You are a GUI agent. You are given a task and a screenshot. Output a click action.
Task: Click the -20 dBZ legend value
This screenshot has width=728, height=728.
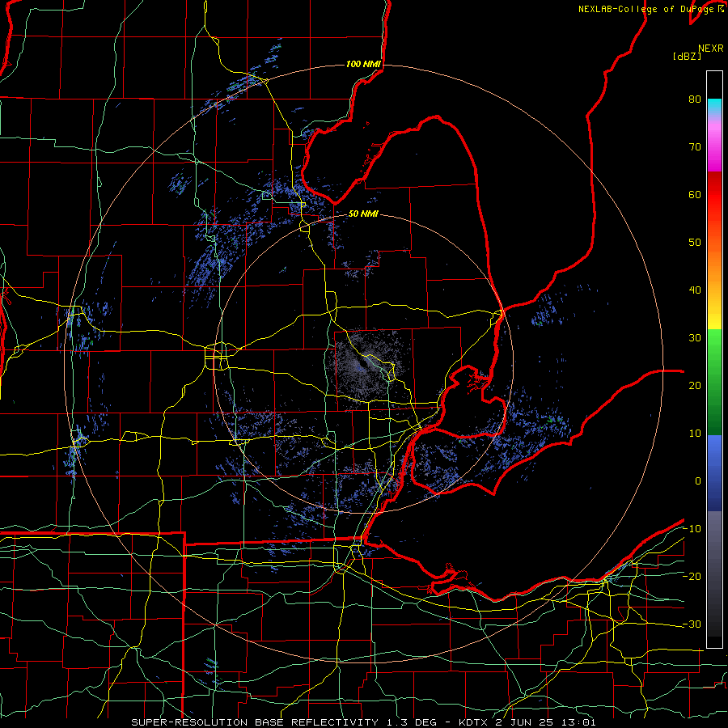(x=692, y=576)
